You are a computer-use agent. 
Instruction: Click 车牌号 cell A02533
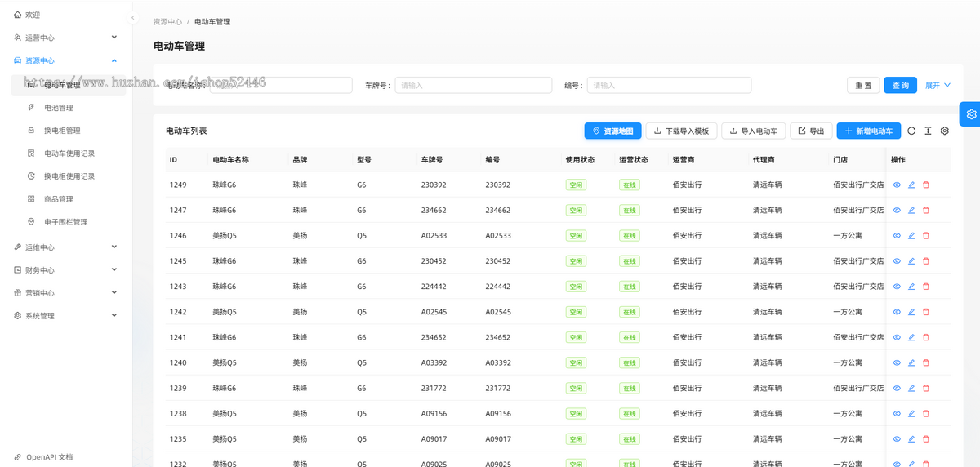[434, 235]
